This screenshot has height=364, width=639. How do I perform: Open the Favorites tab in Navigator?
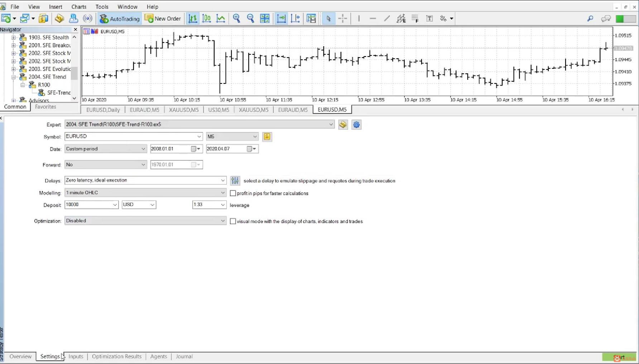point(45,107)
